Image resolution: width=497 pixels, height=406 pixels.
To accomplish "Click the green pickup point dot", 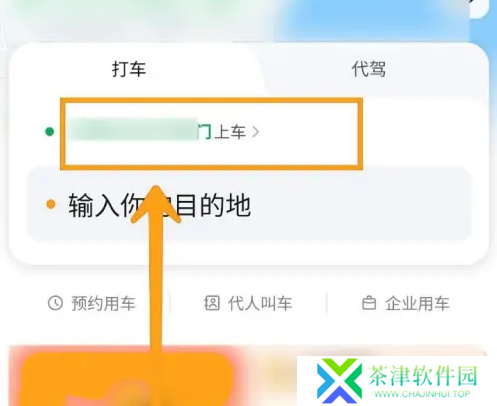I will 50,132.
